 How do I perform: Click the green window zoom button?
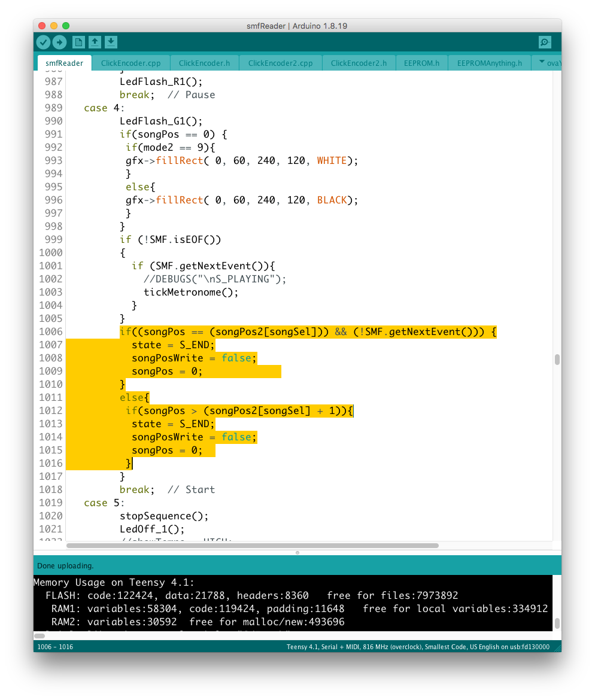66,26
